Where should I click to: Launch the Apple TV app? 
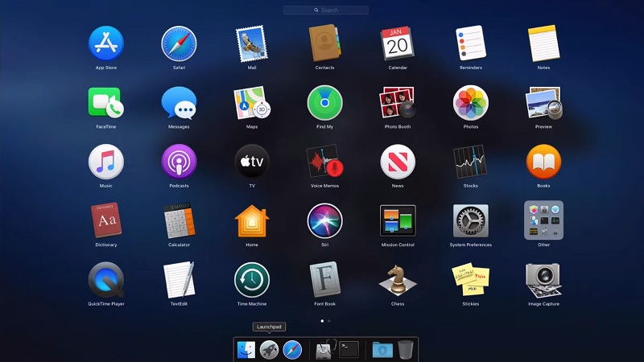(252, 162)
